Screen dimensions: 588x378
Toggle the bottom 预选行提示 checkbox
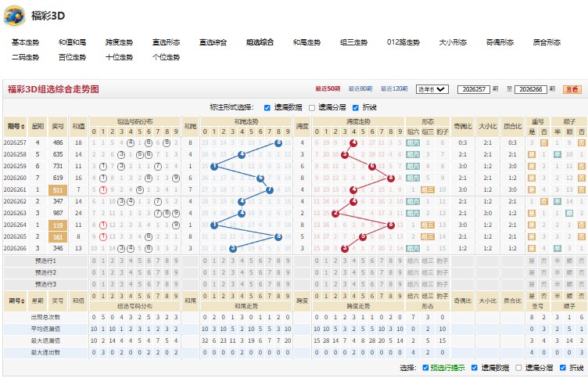[x=425, y=368]
